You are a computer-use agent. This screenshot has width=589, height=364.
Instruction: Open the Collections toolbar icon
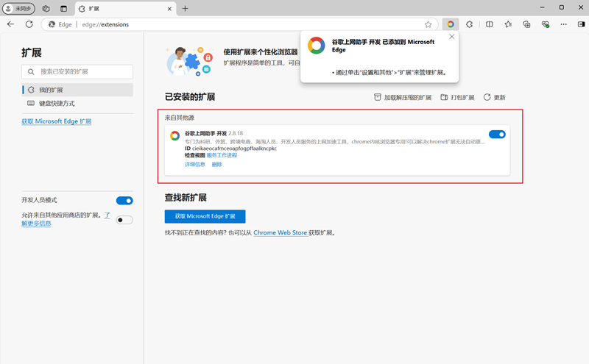coord(526,24)
